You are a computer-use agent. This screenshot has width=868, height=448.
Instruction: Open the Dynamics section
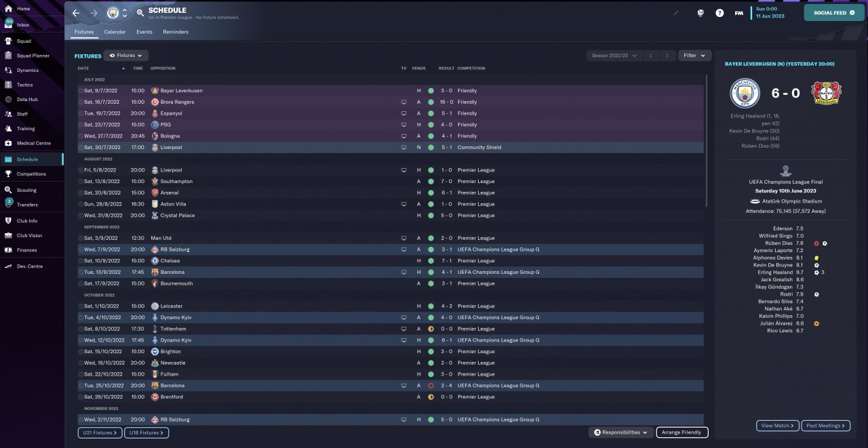(27, 70)
